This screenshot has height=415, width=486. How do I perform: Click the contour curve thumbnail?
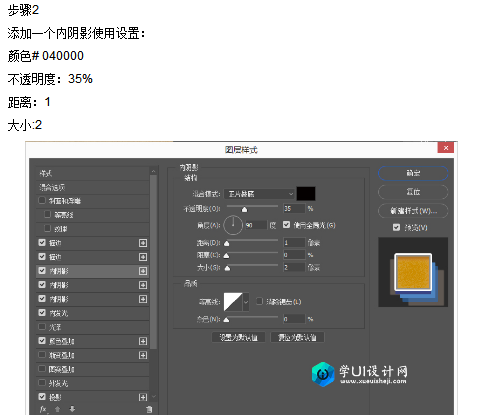click(233, 302)
